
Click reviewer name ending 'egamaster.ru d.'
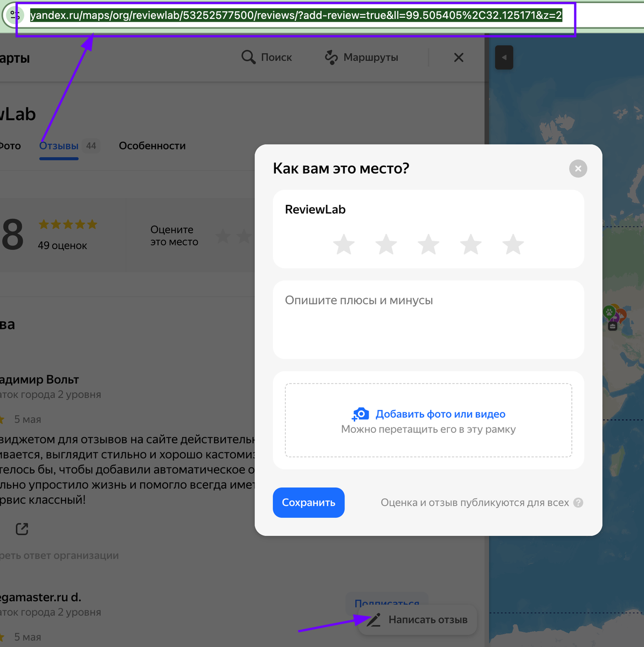40,597
